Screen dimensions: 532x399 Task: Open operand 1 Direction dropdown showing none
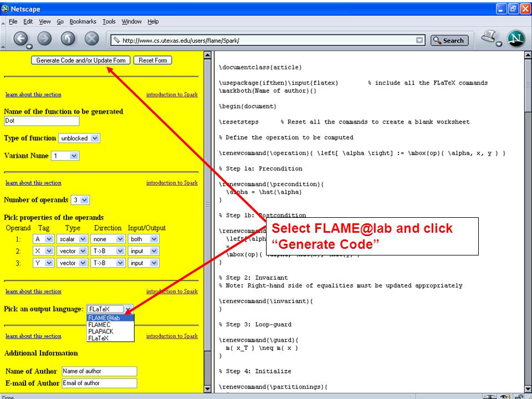[108, 239]
